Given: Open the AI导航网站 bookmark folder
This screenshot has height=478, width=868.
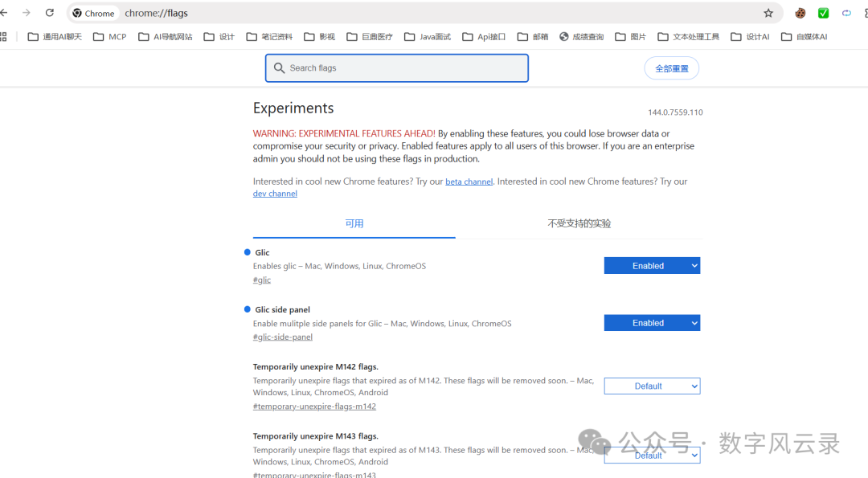Looking at the screenshot, I should click(166, 36).
